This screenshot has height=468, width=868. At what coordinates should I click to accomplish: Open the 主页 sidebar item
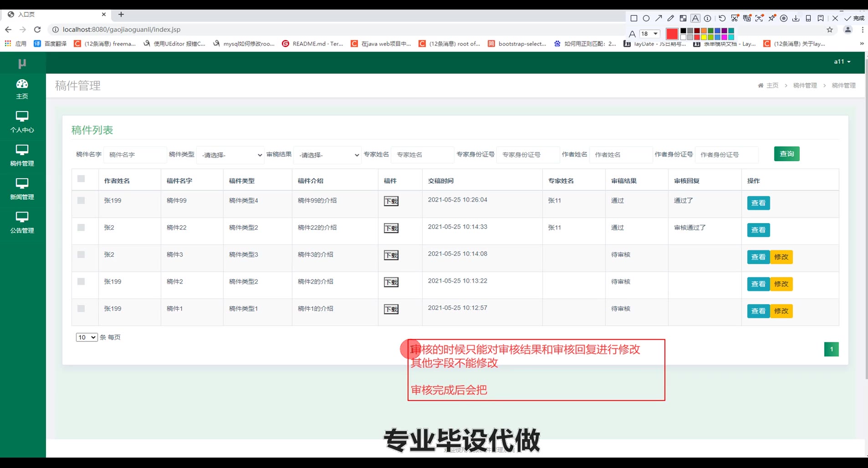(22, 89)
